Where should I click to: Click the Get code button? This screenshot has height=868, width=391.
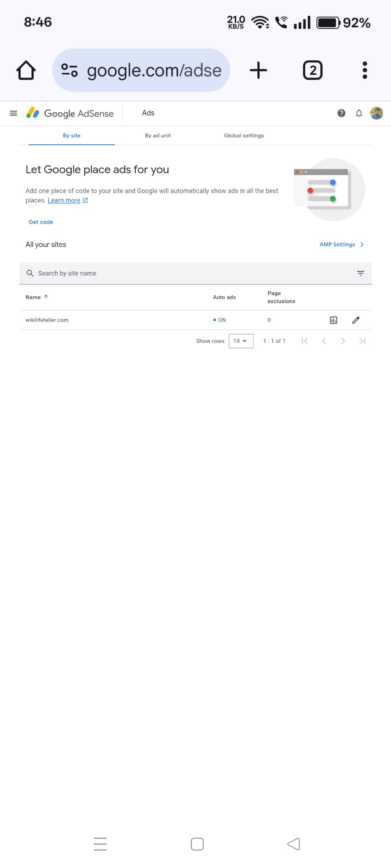click(x=41, y=222)
